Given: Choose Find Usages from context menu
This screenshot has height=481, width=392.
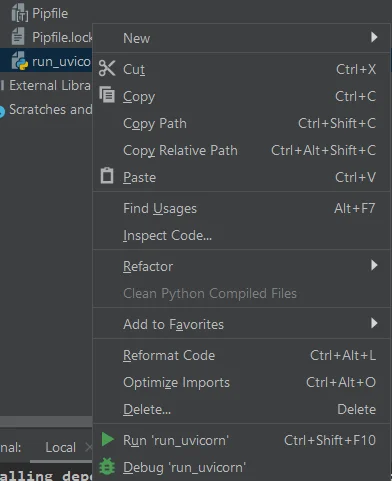Looking at the screenshot, I should point(241,209).
